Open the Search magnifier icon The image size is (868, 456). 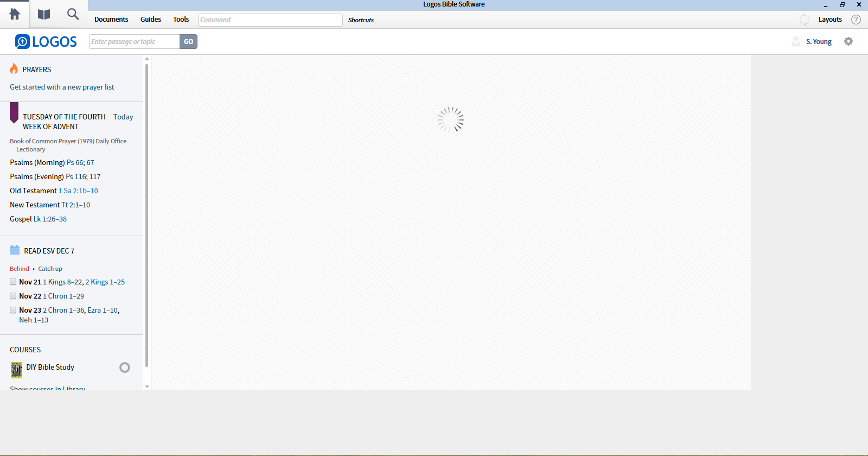pos(73,14)
